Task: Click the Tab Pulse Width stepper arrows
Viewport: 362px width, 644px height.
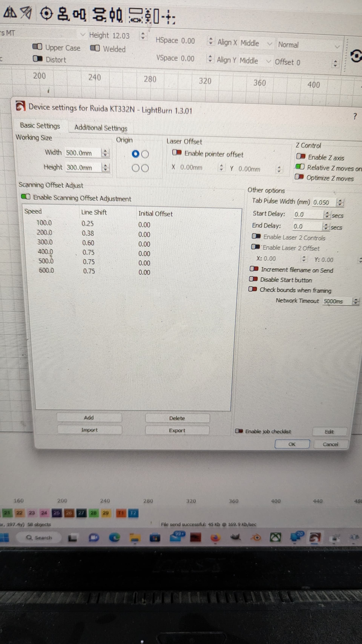Action: coord(340,202)
